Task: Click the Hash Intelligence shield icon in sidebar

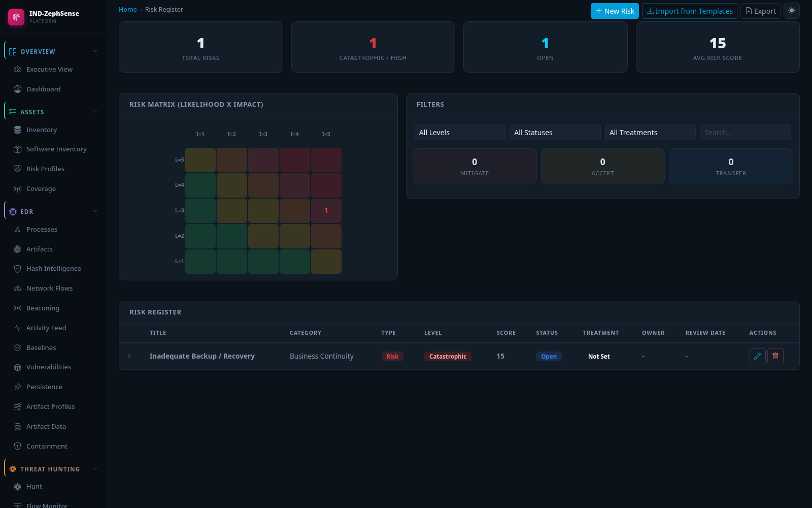Action: (x=18, y=269)
